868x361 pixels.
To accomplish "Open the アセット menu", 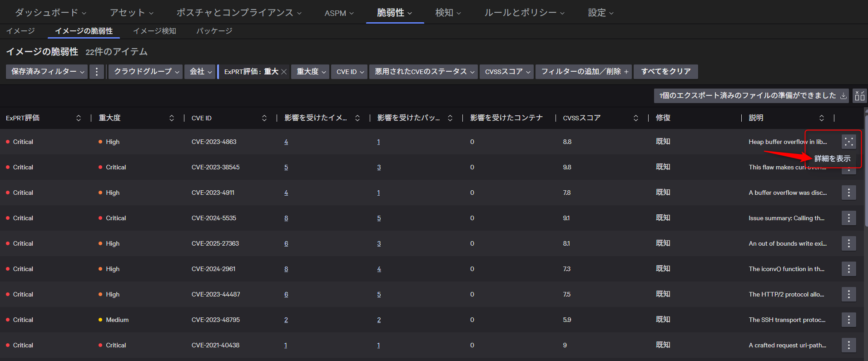I will [131, 13].
